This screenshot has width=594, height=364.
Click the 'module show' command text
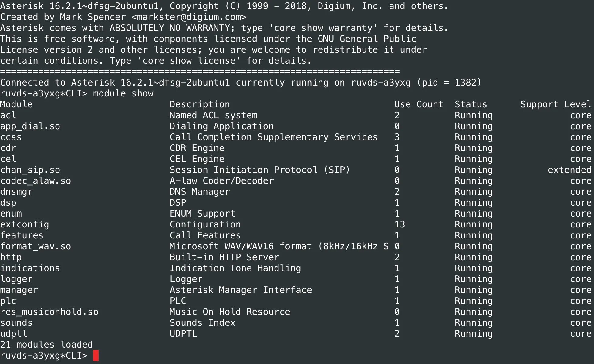point(123,93)
